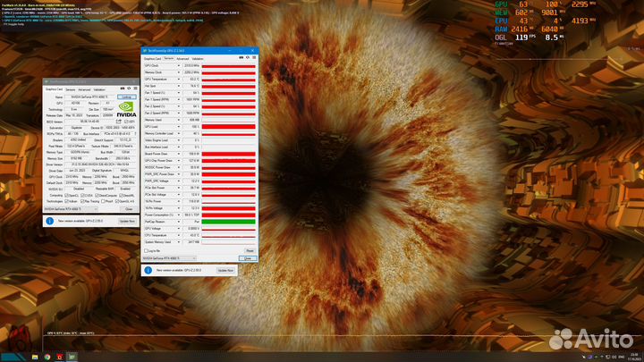Click the screenshot camera icon in Sensors window
Viewport: 644px width, 362px height.
pos(241,59)
